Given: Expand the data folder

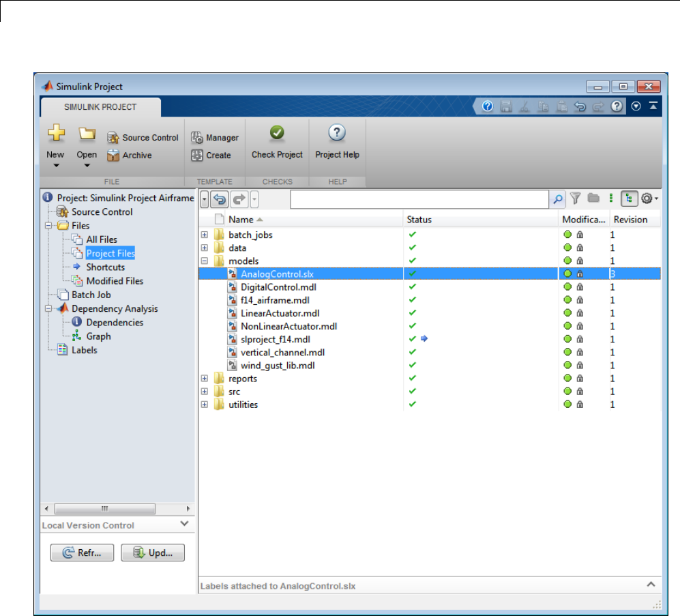Looking at the screenshot, I should [x=205, y=248].
